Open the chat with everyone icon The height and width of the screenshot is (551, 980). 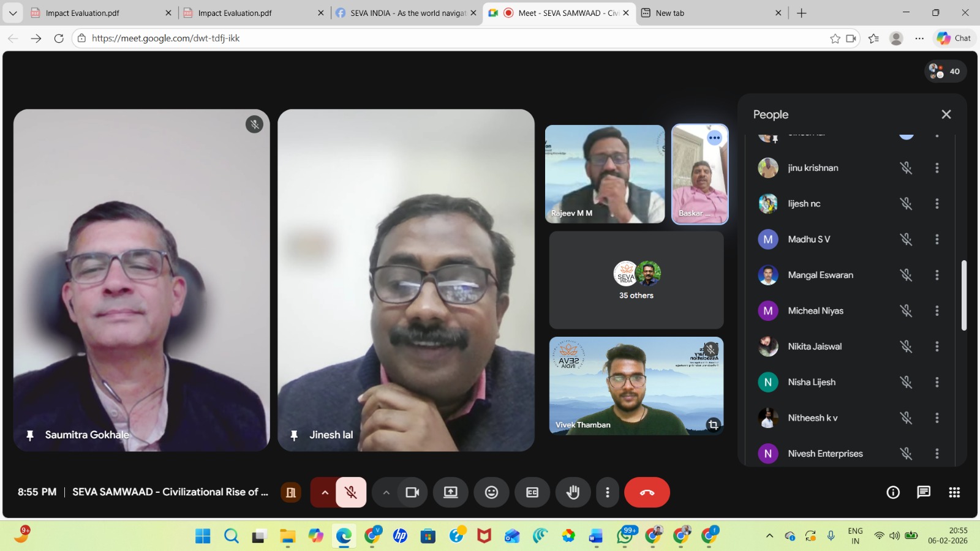pyautogui.click(x=924, y=492)
